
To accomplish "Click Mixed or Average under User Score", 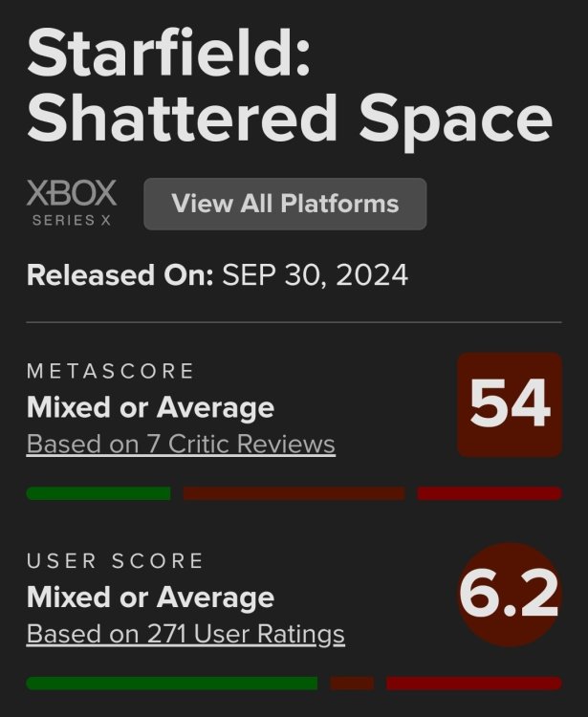I will [150, 598].
